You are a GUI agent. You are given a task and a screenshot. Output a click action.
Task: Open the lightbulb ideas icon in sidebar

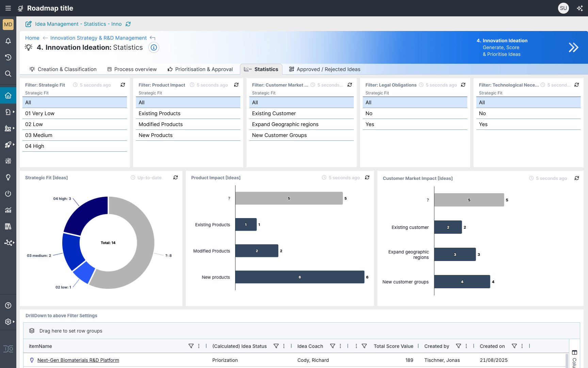pos(8,177)
